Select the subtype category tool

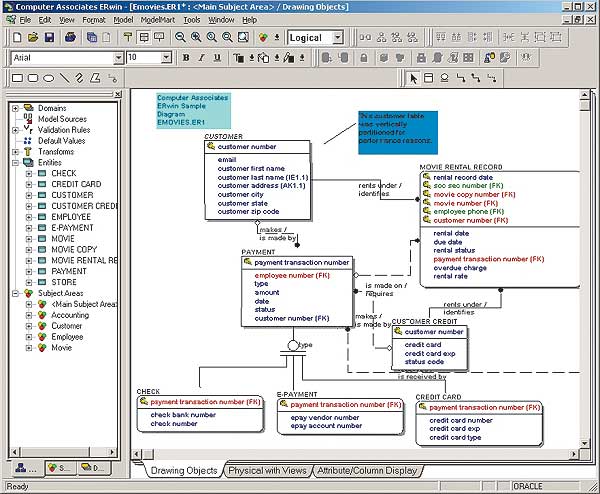point(445,78)
